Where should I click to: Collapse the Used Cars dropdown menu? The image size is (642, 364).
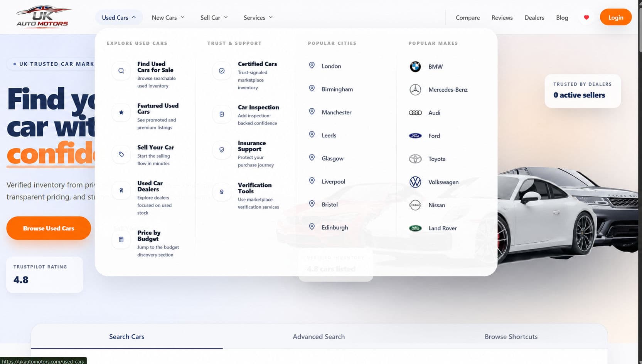point(119,17)
